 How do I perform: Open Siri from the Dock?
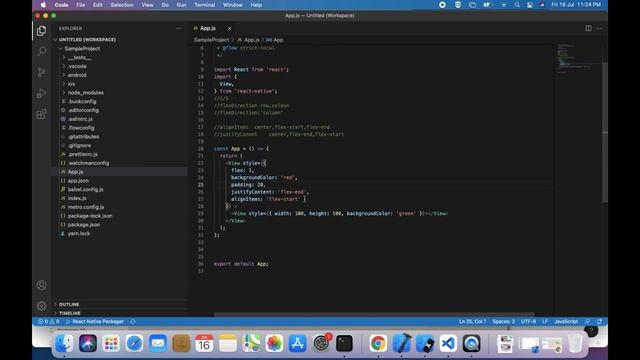point(88,343)
